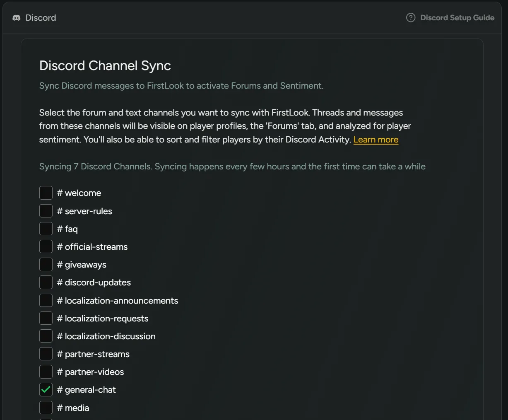Click the question mark help icon
The image size is (508, 420).
tap(411, 17)
